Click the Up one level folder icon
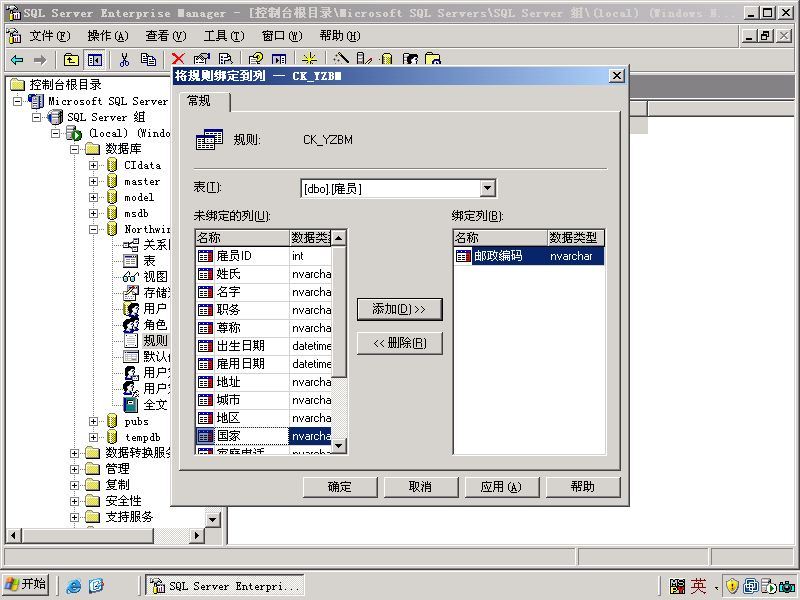The image size is (800, 600). click(71, 60)
